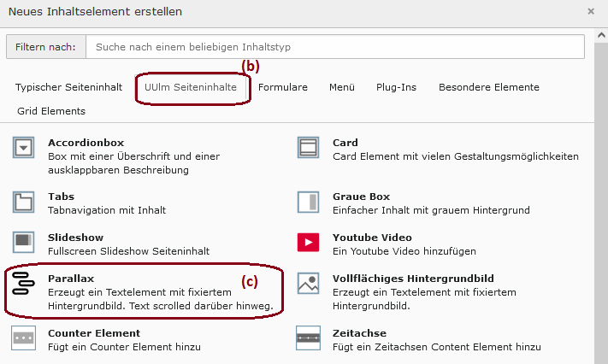Show the Plug-Ins tab

(396, 87)
